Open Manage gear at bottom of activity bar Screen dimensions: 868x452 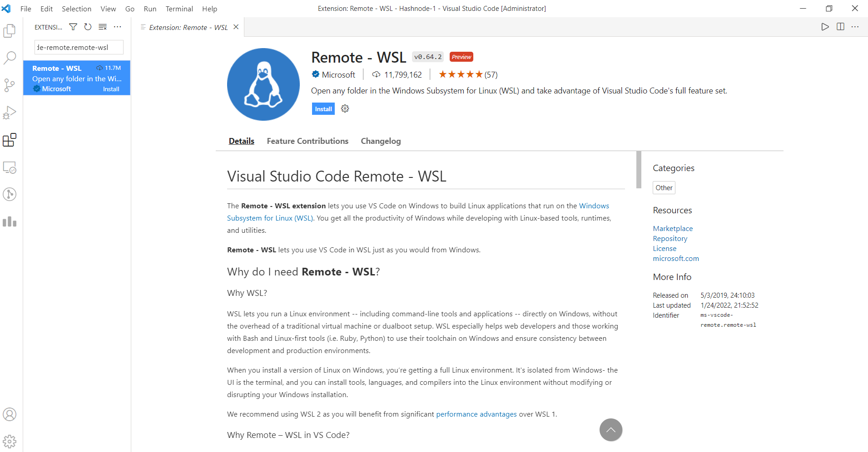[10, 441]
